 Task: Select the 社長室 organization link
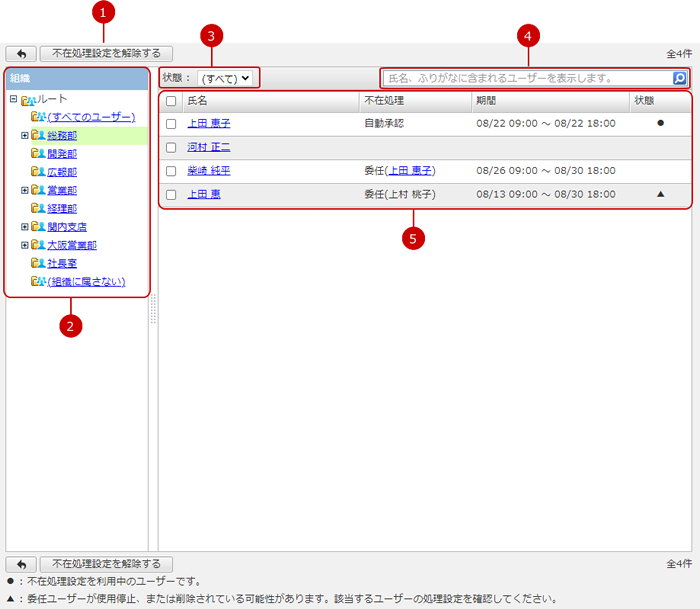(x=62, y=263)
